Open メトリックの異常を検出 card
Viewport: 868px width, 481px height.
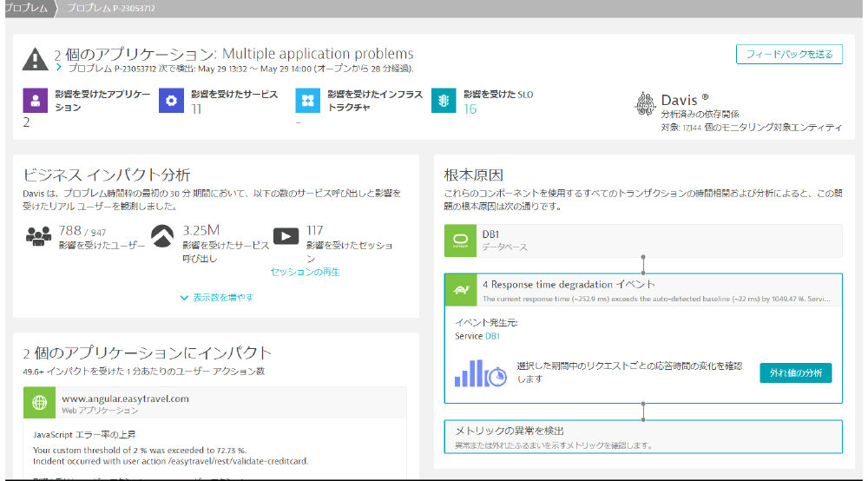(x=643, y=437)
